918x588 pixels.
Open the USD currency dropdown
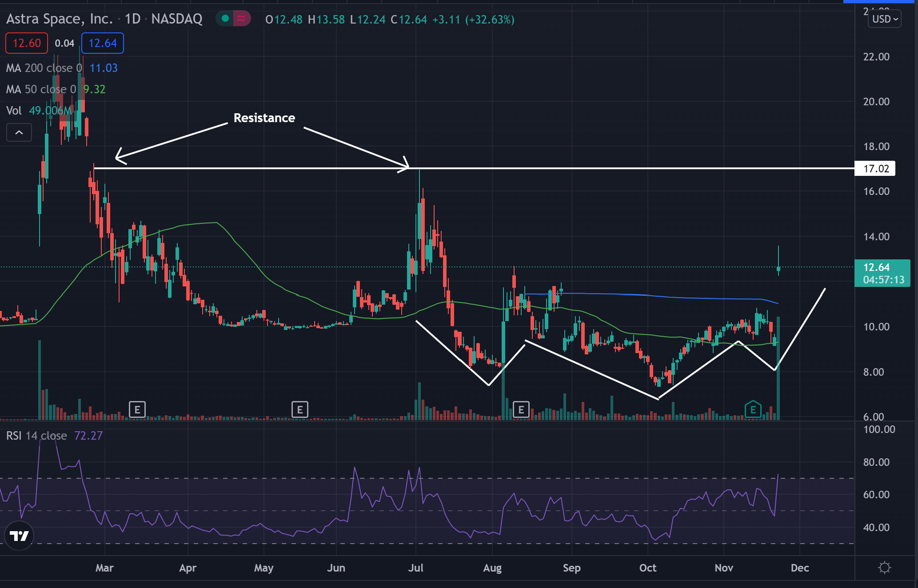(x=884, y=19)
